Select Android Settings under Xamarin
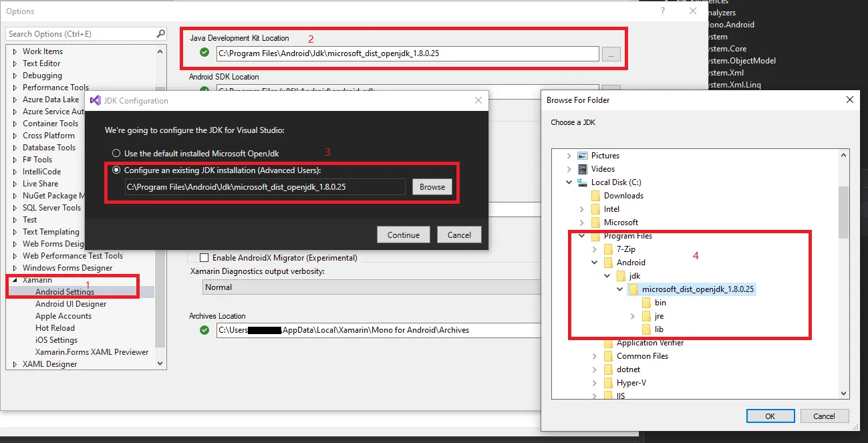 pyautogui.click(x=65, y=292)
